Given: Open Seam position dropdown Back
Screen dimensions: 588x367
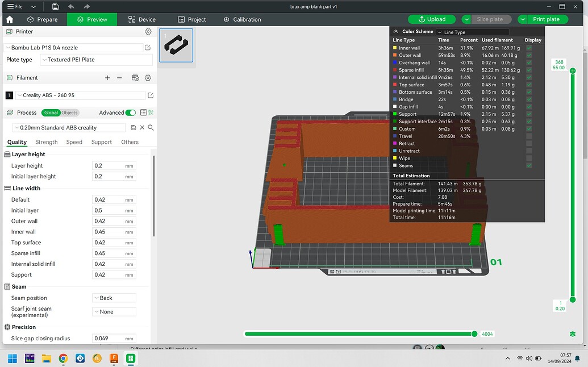Looking at the screenshot, I should click(114, 298).
